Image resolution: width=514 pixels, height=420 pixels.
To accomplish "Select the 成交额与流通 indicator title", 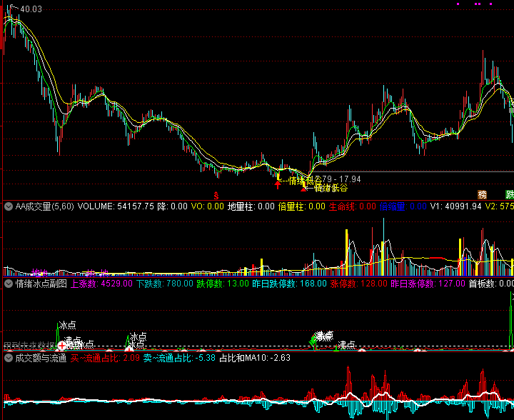I will [x=41, y=358].
